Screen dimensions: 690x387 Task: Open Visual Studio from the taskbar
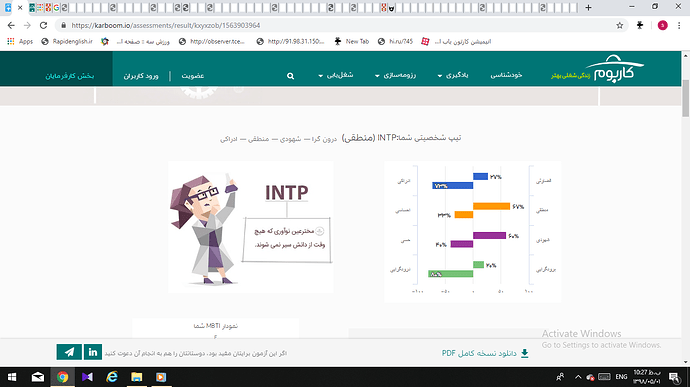[x=87, y=377]
